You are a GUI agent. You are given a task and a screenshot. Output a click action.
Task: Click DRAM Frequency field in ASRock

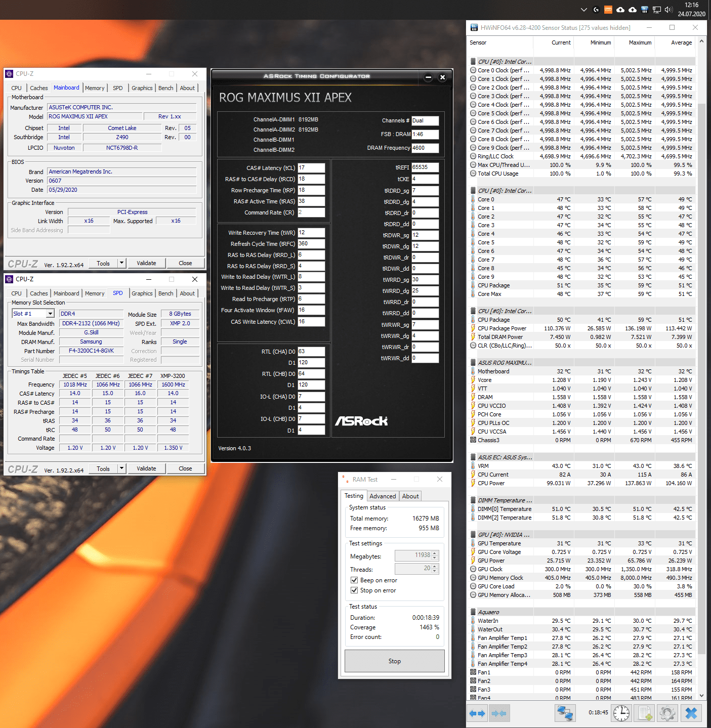(425, 148)
